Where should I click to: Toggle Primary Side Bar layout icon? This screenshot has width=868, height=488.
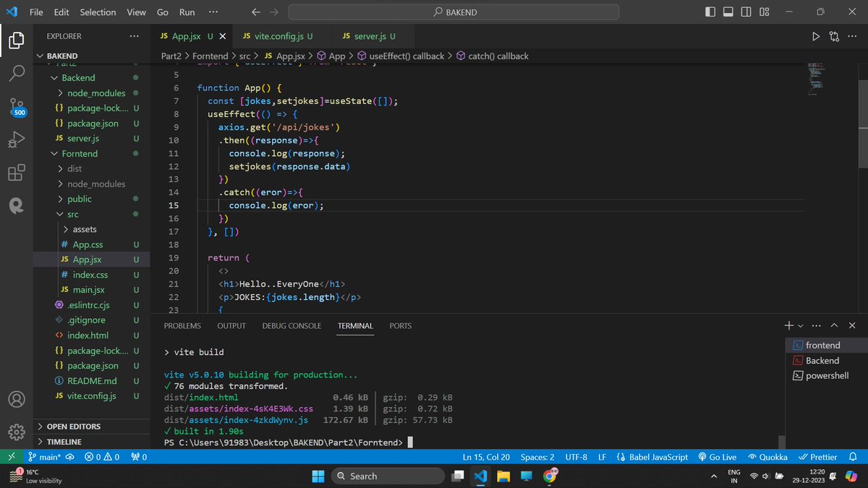[x=710, y=12]
